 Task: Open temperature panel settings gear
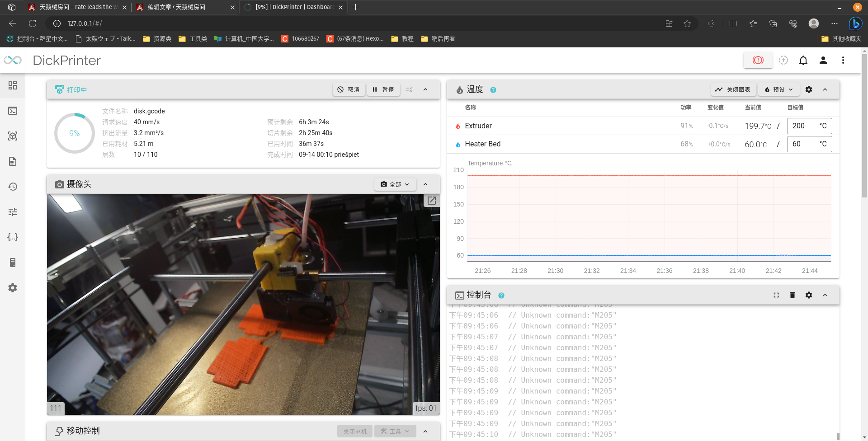pos(809,89)
